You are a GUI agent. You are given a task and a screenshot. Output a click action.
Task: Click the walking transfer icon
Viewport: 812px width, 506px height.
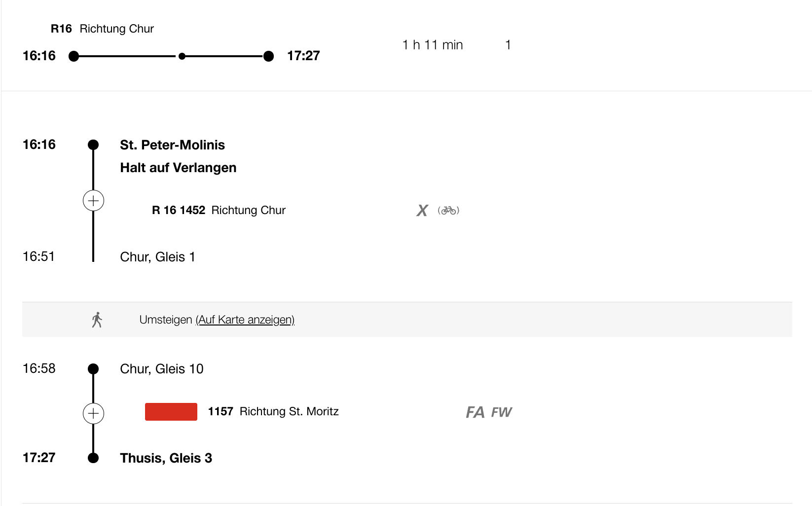point(97,320)
